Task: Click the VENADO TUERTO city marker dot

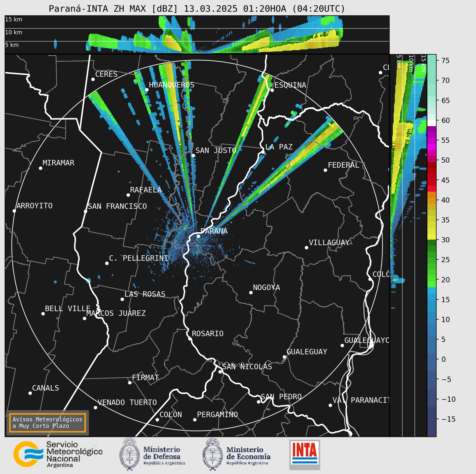Action: (x=95, y=407)
